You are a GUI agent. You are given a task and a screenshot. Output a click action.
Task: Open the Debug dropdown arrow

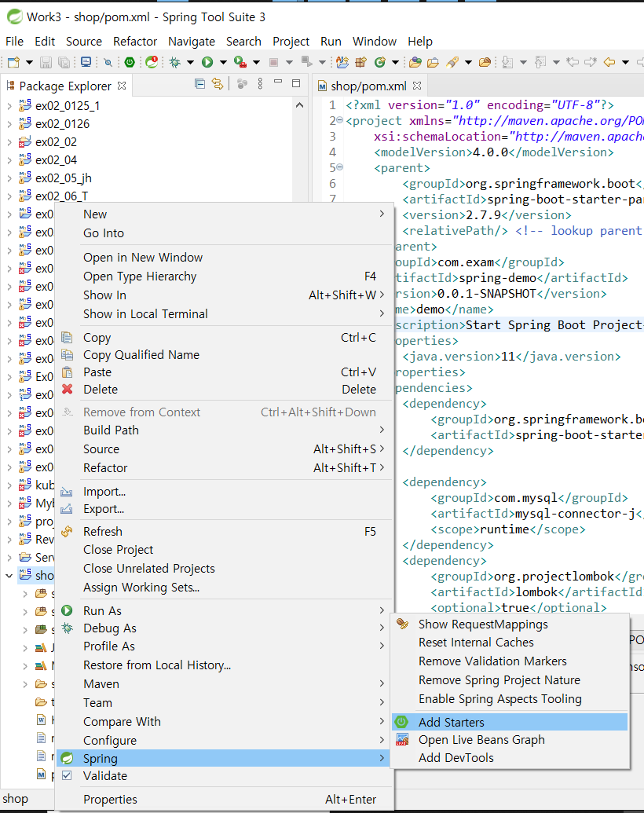pos(190,62)
